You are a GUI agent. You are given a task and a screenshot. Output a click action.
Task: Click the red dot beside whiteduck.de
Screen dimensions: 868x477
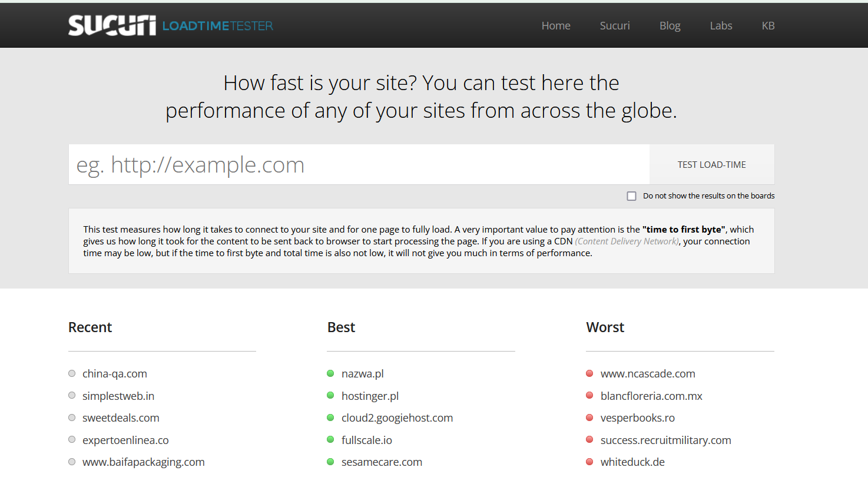[589, 462]
